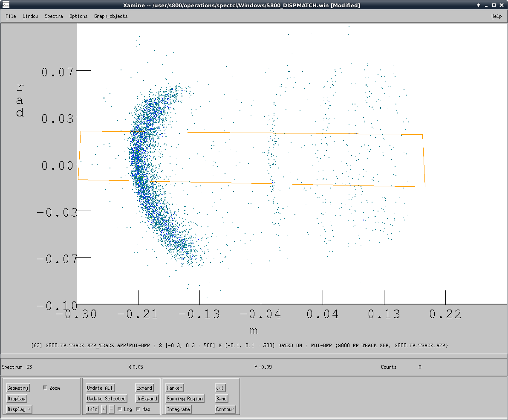The image size is (508, 420).
Task: Expand the Graph_objects menu
Action: coord(111,16)
